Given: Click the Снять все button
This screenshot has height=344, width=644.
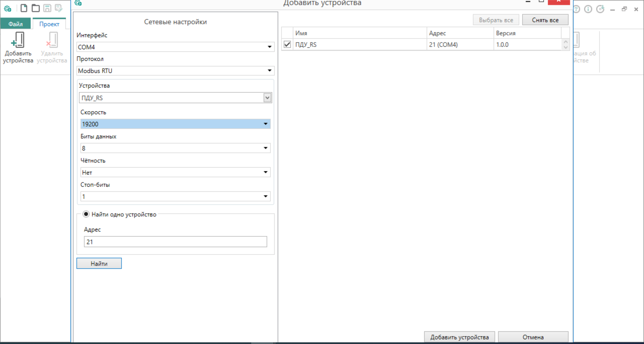Looking at the screenshot, I should tap(545, 20).
